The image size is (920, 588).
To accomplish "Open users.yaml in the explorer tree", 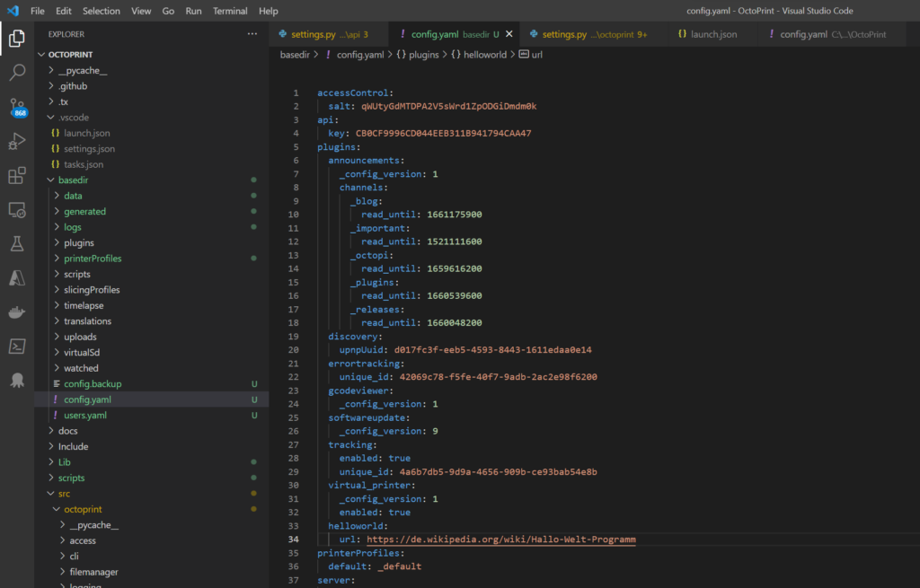I will 85,415.
